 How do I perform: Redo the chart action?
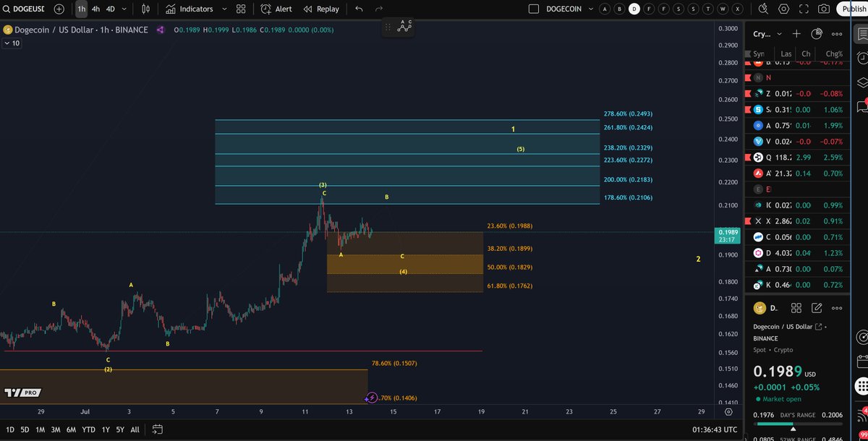click(x=379, y=9)
